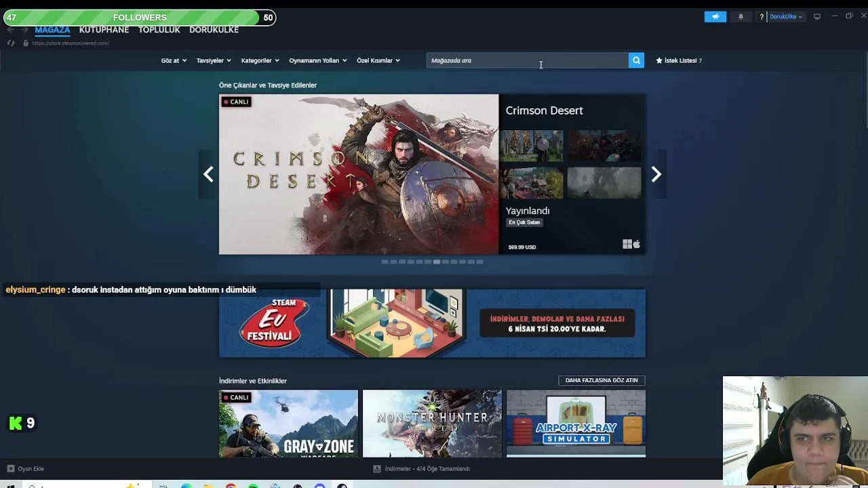Open the announcements megaphone button
868x488 pixels.
715,16
